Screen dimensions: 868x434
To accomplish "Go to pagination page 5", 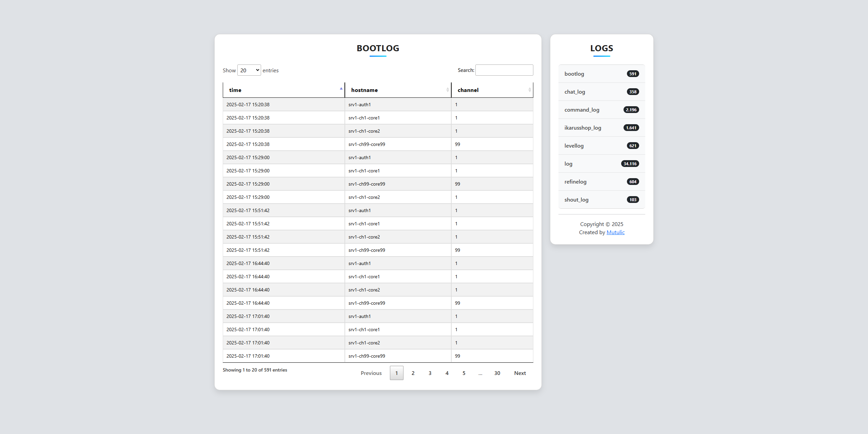I will click(x=464, y=373).
